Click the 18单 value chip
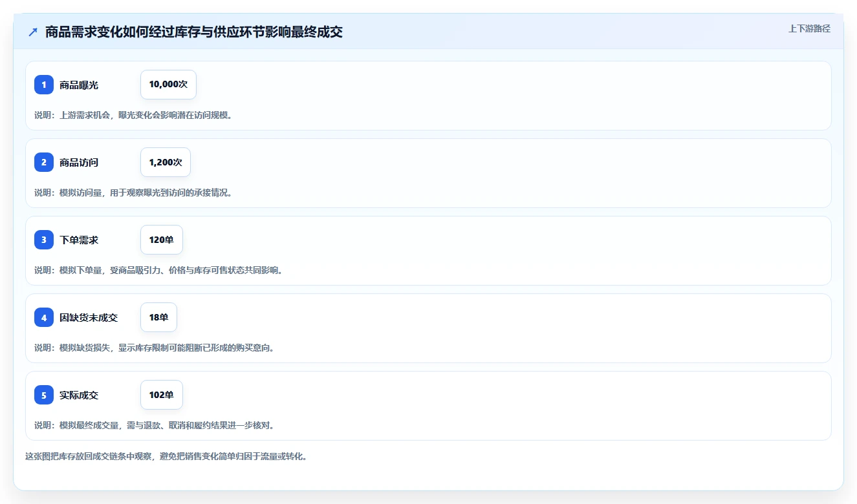 click(x=158, y=317)
